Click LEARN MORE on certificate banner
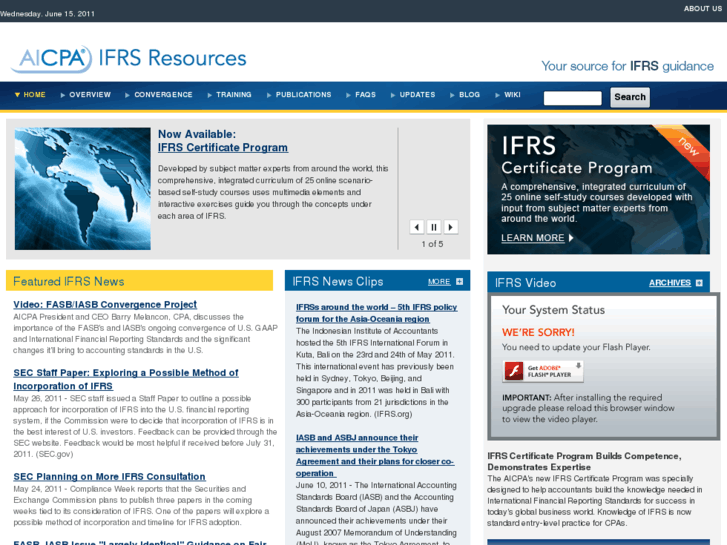 click(532, 238)
